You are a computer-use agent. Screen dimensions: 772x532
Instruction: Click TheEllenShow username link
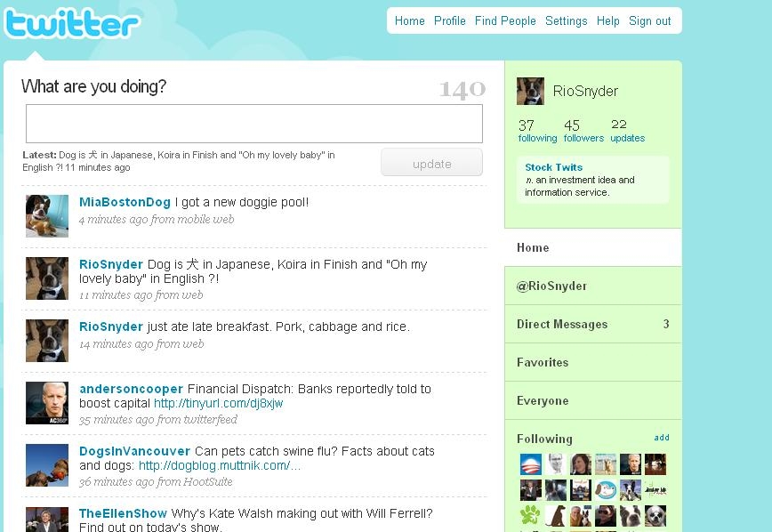(x=123, y=513)
